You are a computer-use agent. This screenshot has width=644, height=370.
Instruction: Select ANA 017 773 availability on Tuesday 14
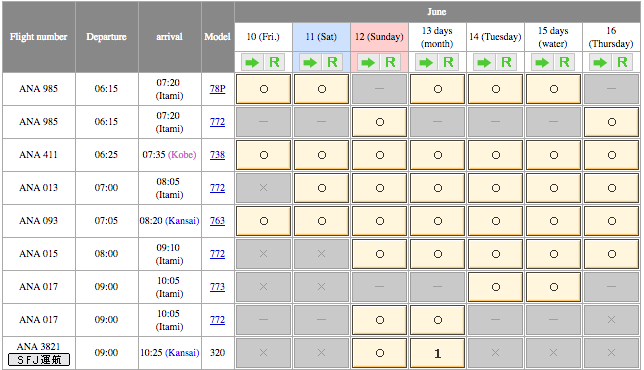[x=496, y=287]
